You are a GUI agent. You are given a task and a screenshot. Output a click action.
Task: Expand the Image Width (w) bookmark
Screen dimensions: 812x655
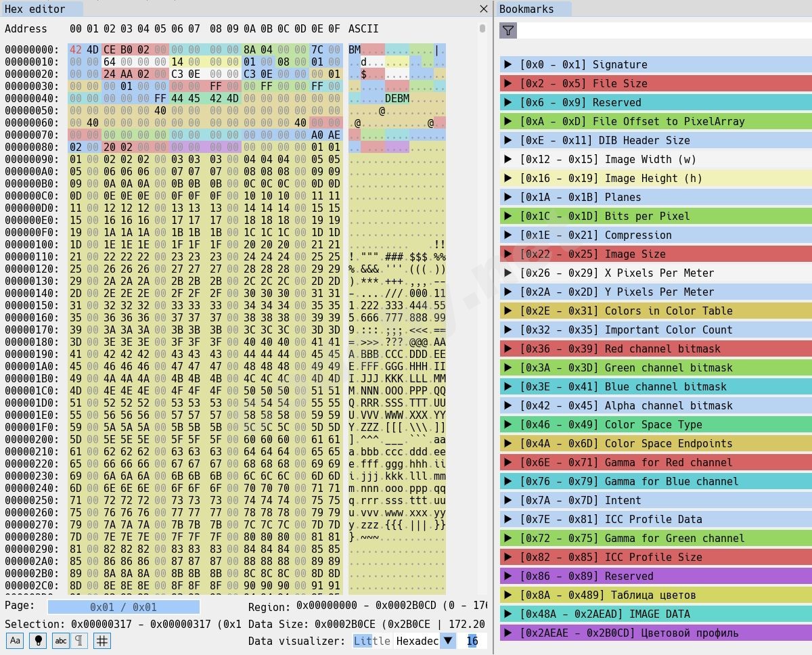(509, 160)
